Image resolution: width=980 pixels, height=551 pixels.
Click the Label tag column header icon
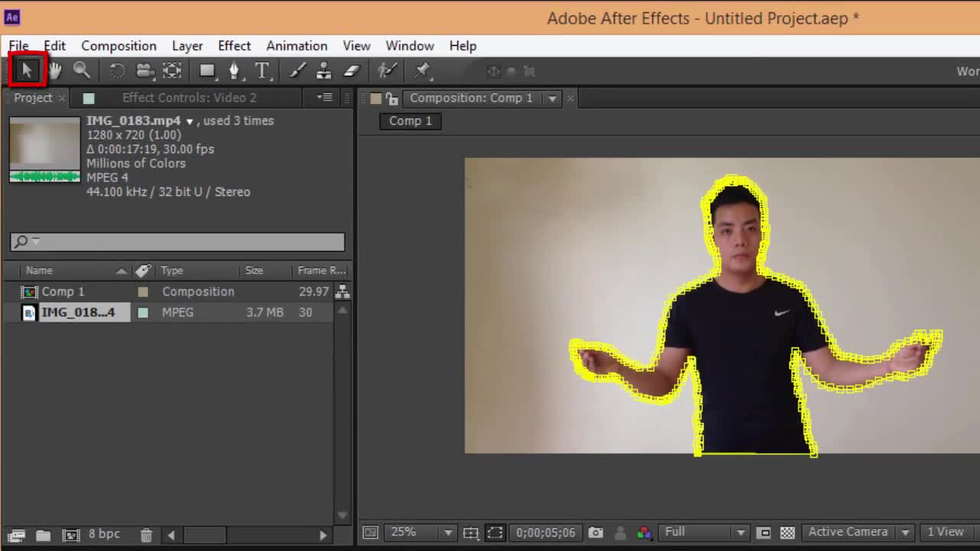tap(142, 270)
